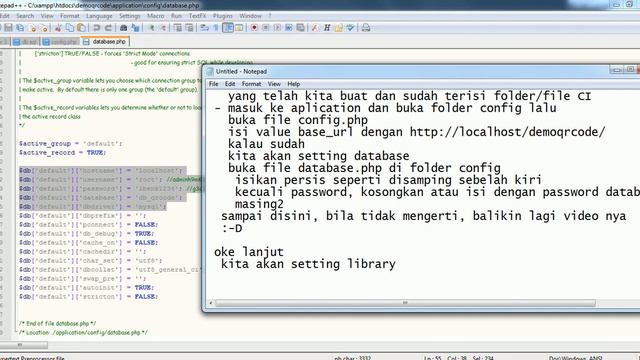Click the $active_group = 'default' code line

pyautogui.click(x=70, y=144)
